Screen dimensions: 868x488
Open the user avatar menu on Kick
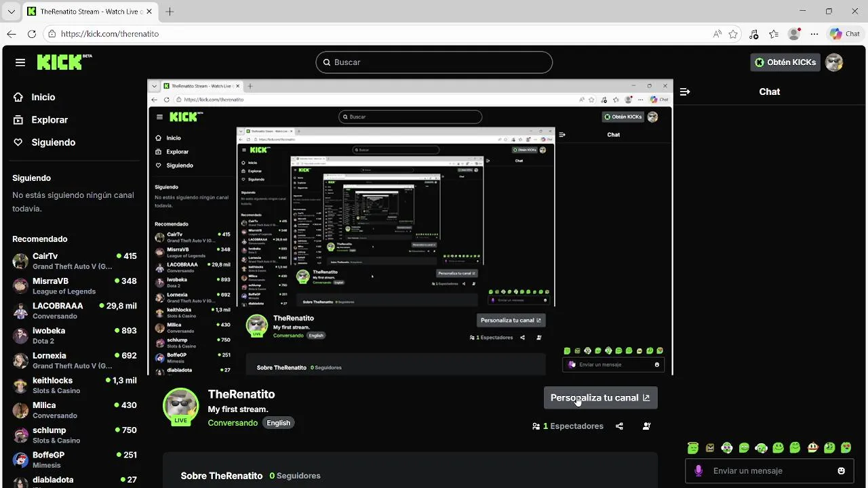click(x=834, y=62)
